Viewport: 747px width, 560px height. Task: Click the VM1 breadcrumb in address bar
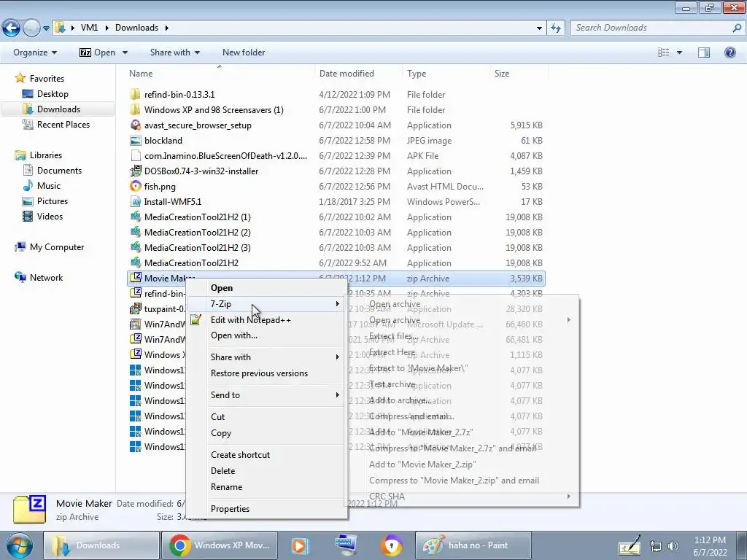click(x=89, y=28)
